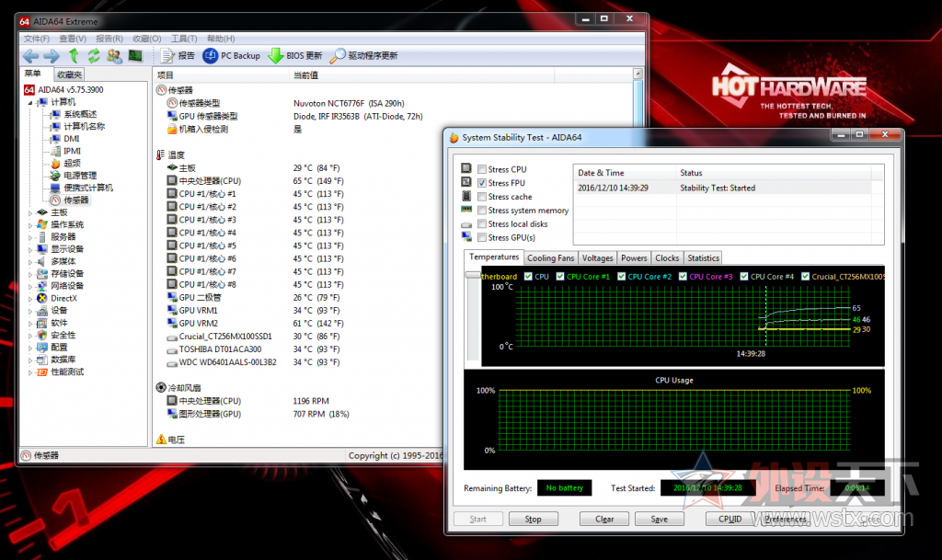This screenshot has height=560, width=942.
Task: Click the CPUID button
Action: click(729, 520)
